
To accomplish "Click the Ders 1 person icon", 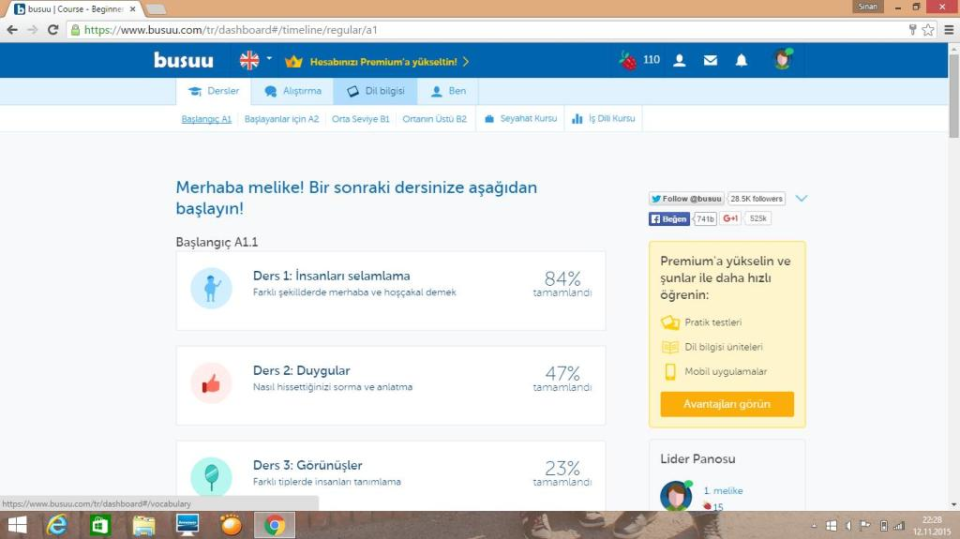I will [211, 288].
